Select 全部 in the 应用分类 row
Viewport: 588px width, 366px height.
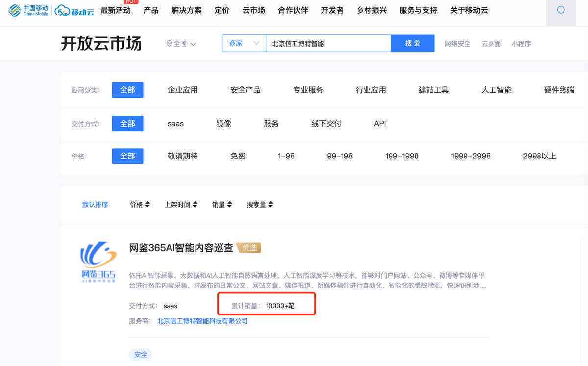tap(127, 90)
